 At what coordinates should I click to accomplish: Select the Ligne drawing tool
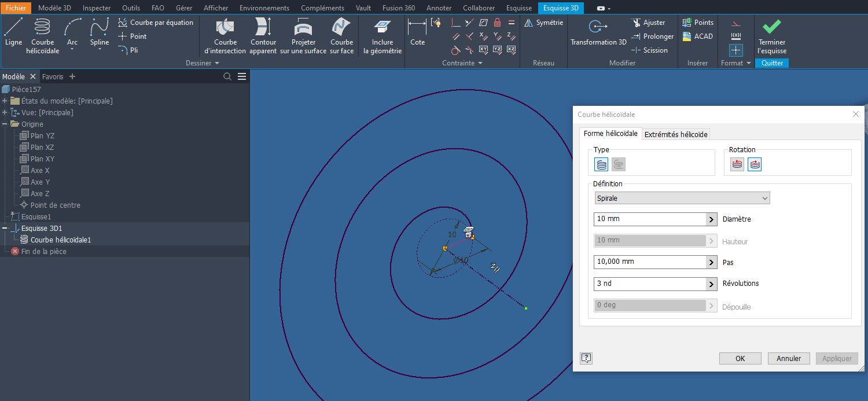click(x=13, y=32)
